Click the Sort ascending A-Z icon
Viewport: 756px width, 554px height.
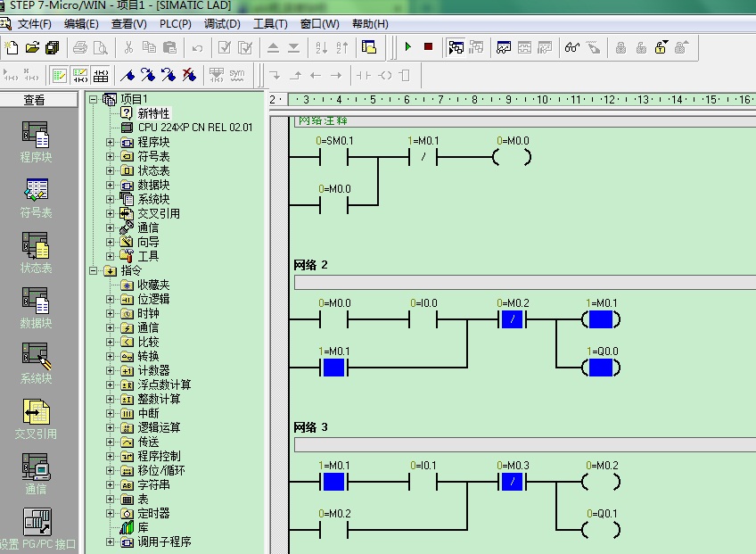click(321, 47)
